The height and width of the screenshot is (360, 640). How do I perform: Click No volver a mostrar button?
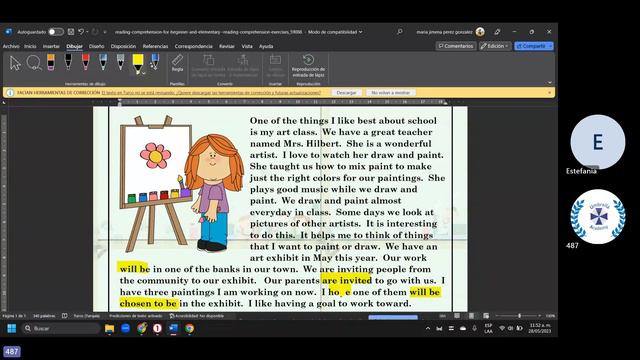click(x=390, y=93)
